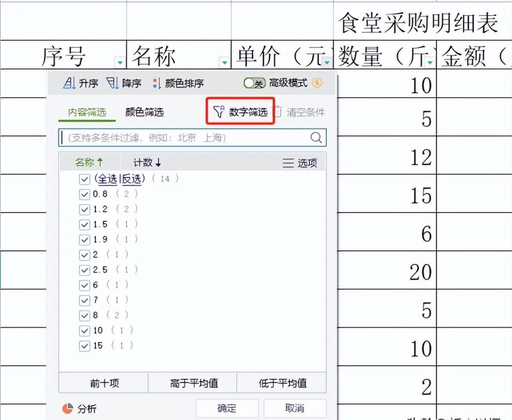Uncheck the 1.5 value checkbox
512x420 pixels.
(x=84, y=225)
